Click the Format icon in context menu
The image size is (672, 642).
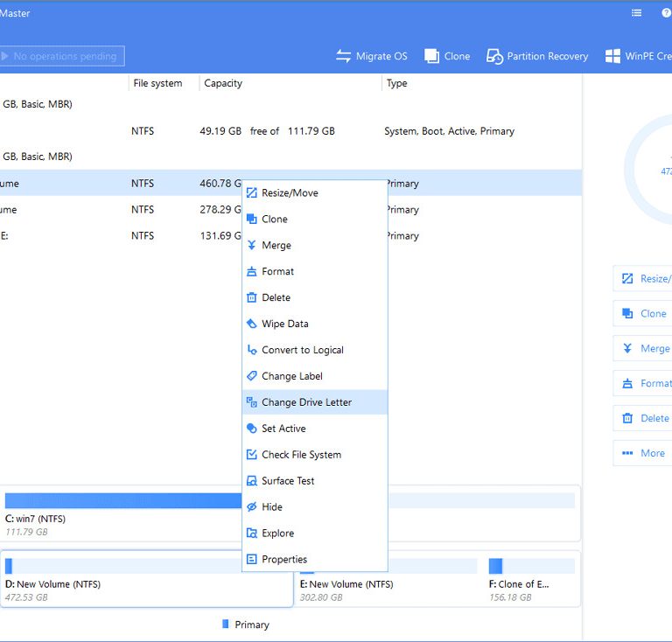point(252,271)
